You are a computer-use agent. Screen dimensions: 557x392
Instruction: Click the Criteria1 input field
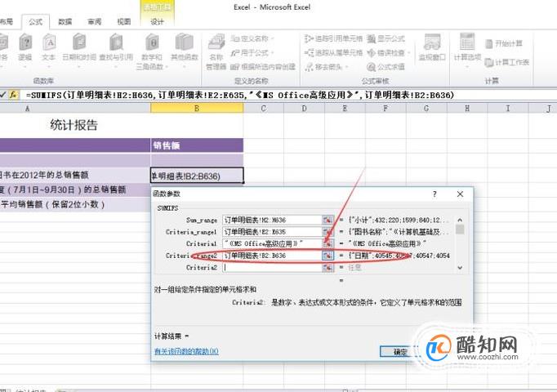point(272,244)
